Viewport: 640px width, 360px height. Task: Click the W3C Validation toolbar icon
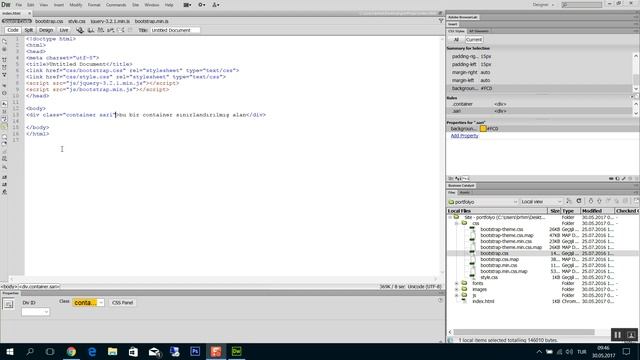(x=100, y=30)
